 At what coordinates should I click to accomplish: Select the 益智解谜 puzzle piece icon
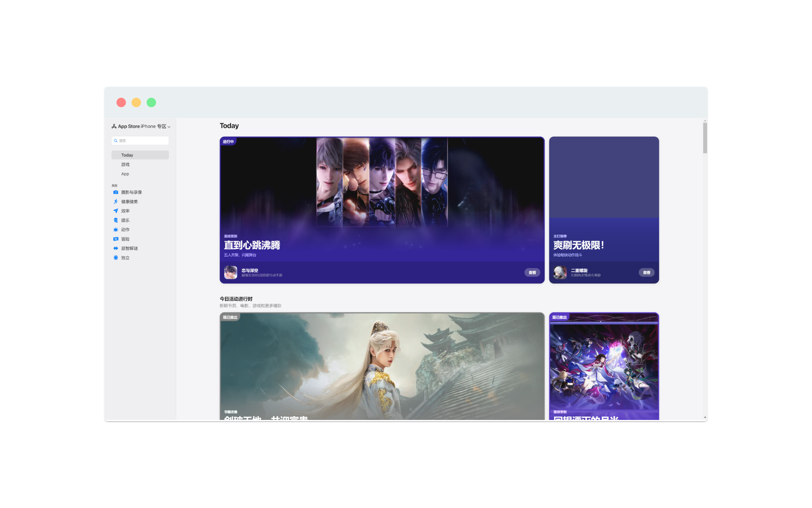click(x=115, y=248)
